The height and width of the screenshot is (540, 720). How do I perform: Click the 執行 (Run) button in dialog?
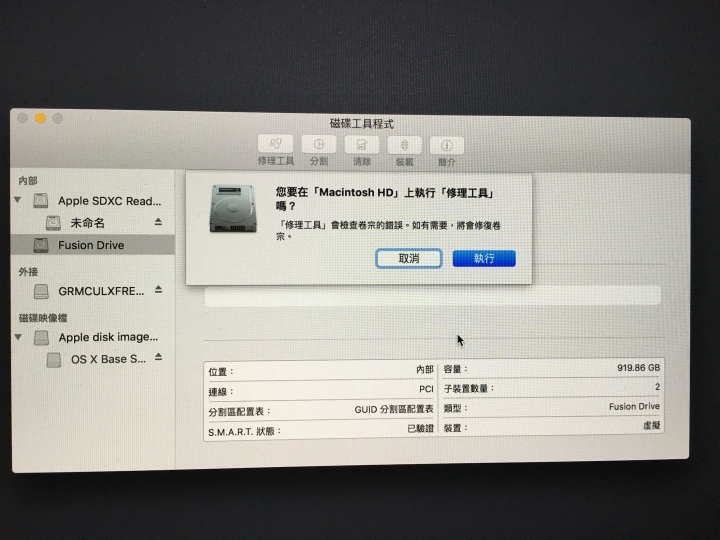tap(484, 259)
